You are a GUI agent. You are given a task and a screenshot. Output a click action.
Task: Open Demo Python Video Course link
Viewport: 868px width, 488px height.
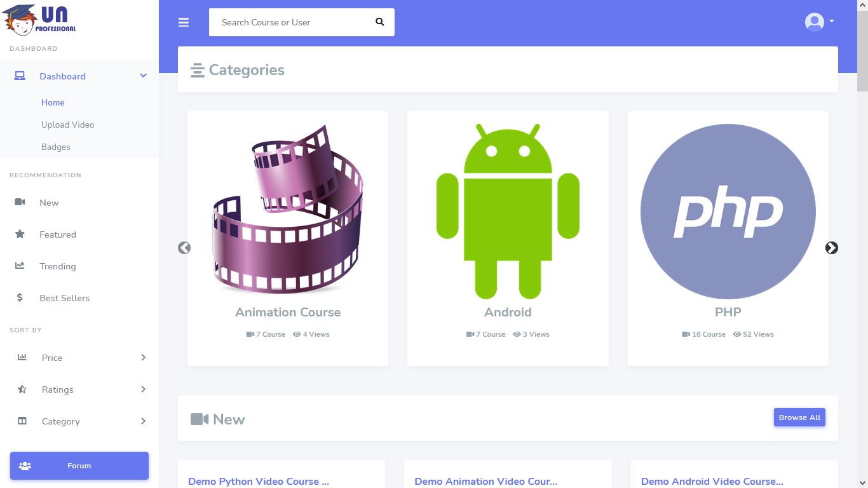(259, 481)
